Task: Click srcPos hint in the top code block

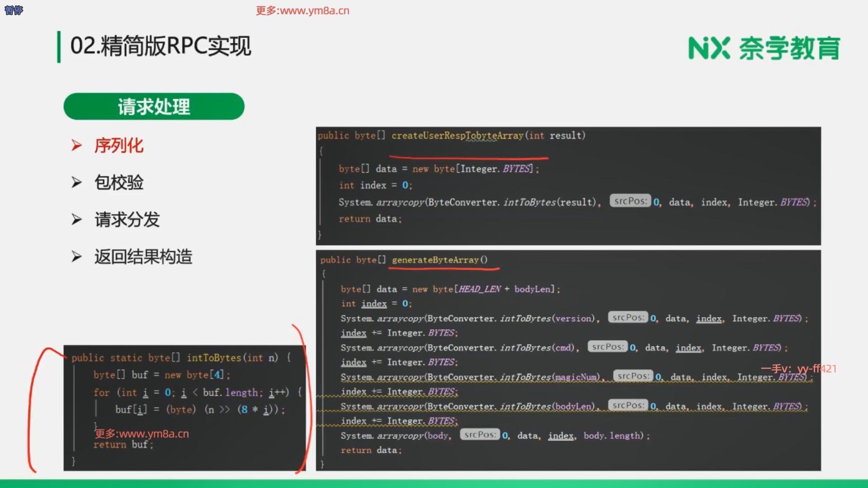Action: pyautogui.click(x=630, y=201)
